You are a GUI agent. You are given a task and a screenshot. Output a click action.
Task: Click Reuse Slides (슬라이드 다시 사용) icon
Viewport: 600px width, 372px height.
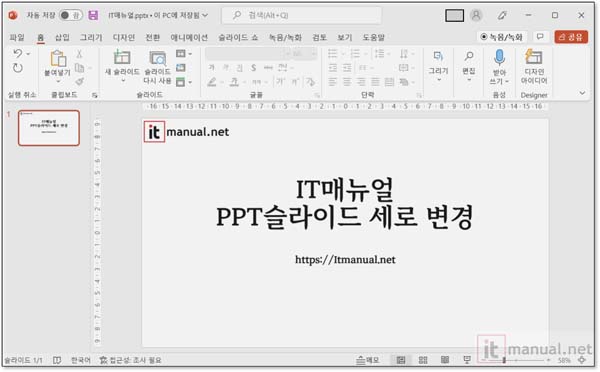(x=157, y=58)
